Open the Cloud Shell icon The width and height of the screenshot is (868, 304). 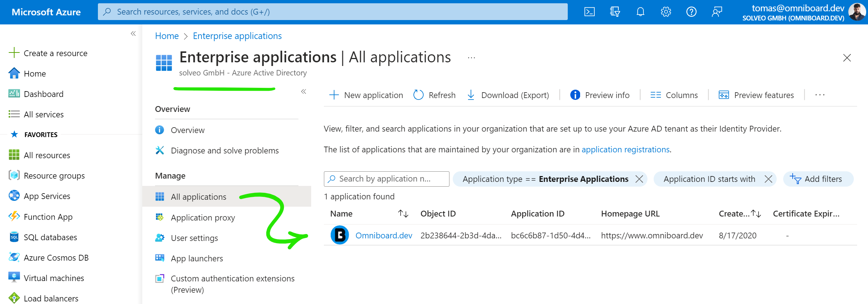(590, 12)
